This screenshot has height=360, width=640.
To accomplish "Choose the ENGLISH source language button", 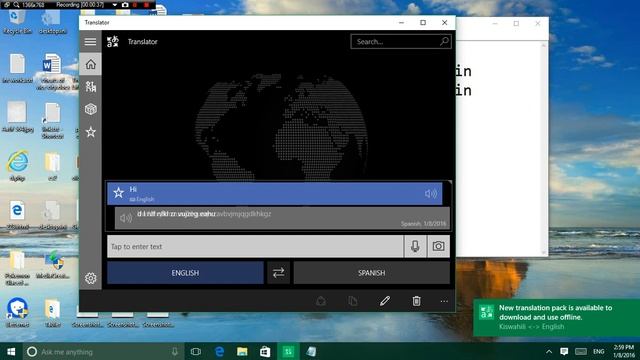I will click(x=185, y=273).
